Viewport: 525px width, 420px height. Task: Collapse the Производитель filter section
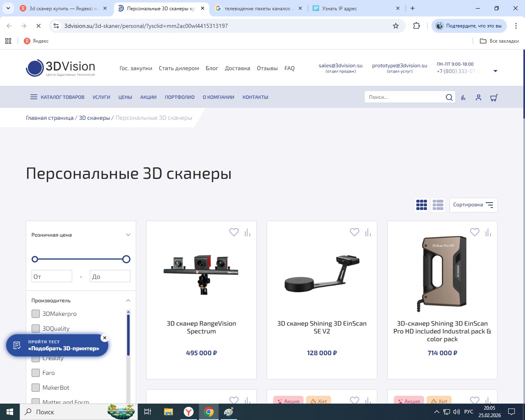click(128, 301)
